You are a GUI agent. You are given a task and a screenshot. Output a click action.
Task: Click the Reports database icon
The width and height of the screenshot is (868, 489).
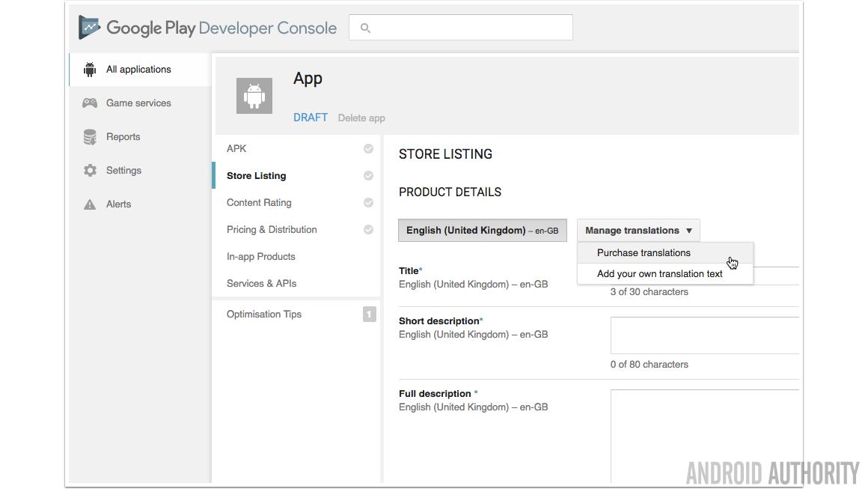pos(90,137)
